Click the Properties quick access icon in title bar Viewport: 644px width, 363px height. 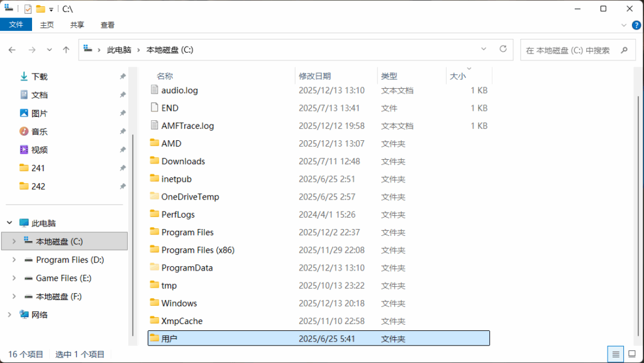[x=28, y=9]
